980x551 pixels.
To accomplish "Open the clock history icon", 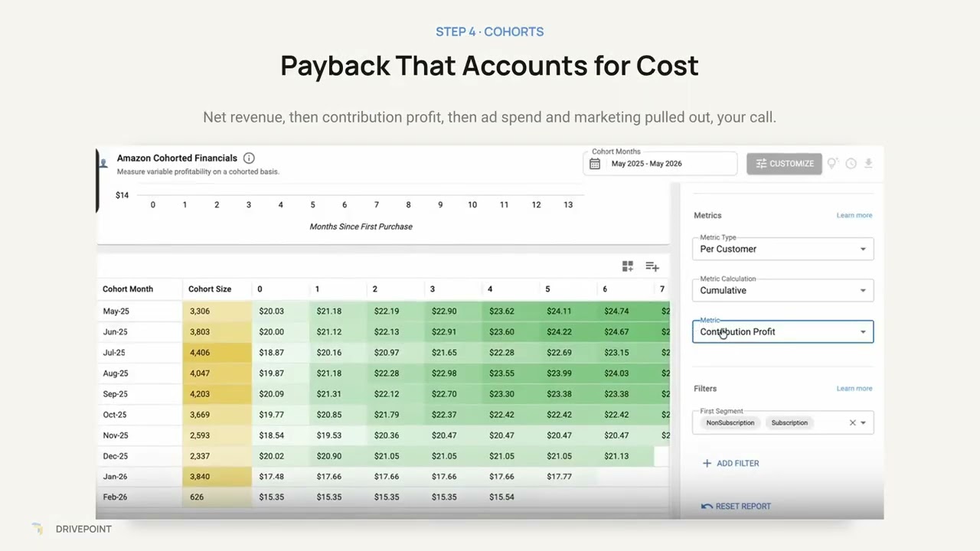I will 851,164.
